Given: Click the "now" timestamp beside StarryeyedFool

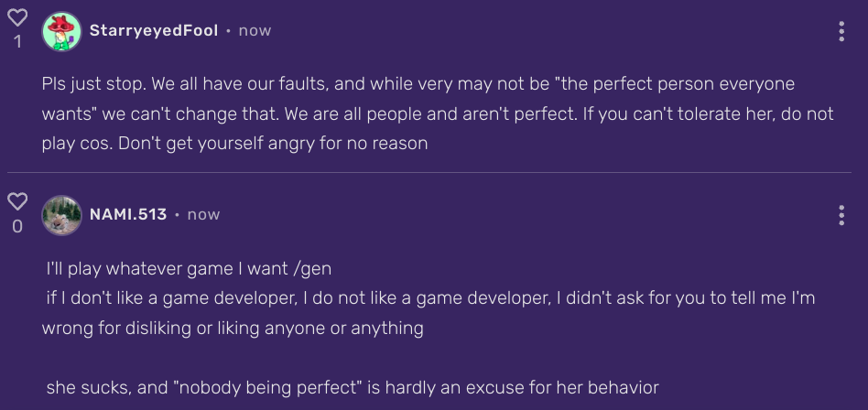Looking at the screenshot, I should click(x=255, y=30).
